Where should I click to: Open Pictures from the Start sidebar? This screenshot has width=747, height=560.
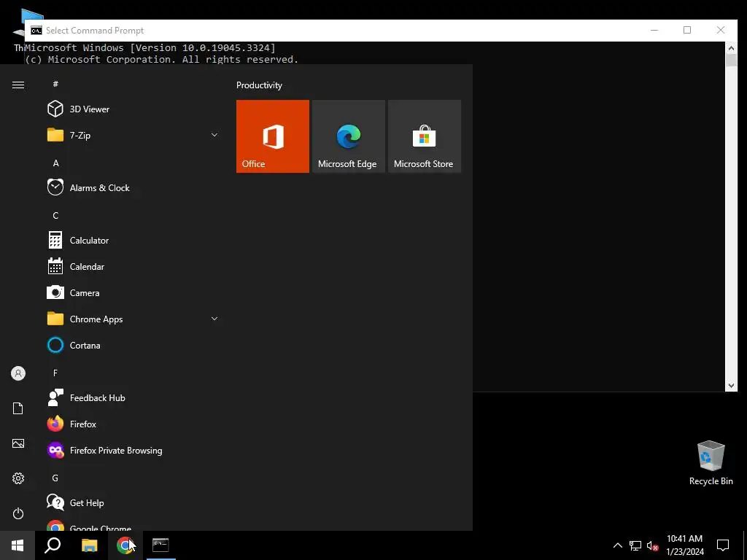[x=18, y=443]
